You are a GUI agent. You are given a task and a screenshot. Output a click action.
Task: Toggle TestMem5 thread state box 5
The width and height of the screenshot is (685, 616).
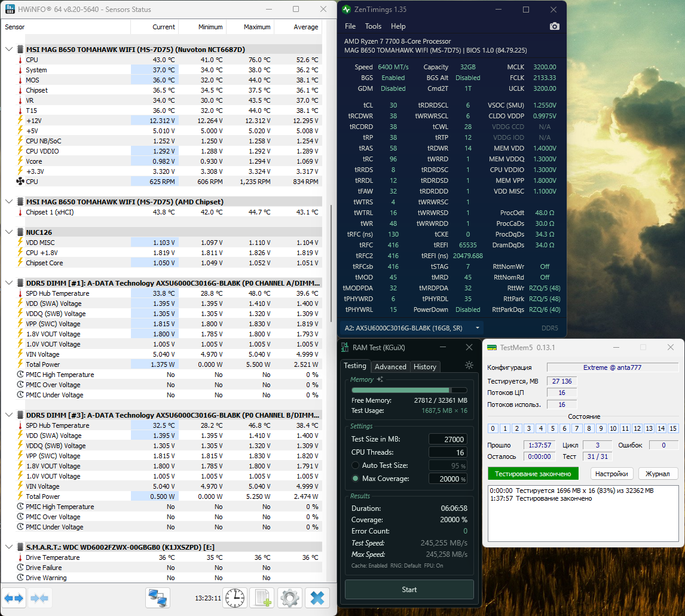click(553, 428)
